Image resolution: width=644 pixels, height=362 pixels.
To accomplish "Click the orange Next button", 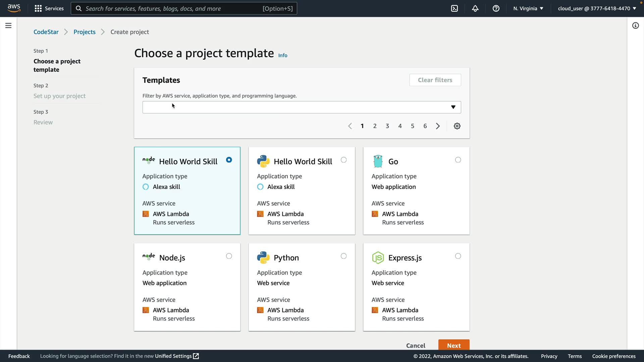I will pyautogui.click(x=453, y=345).
